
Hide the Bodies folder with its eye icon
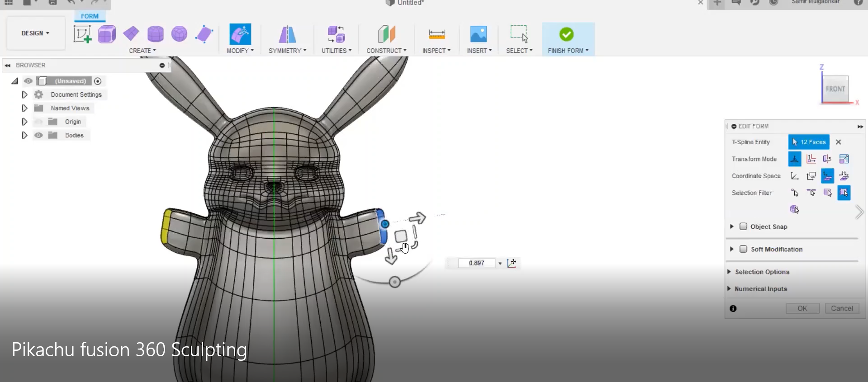click(x=38, y=135)
